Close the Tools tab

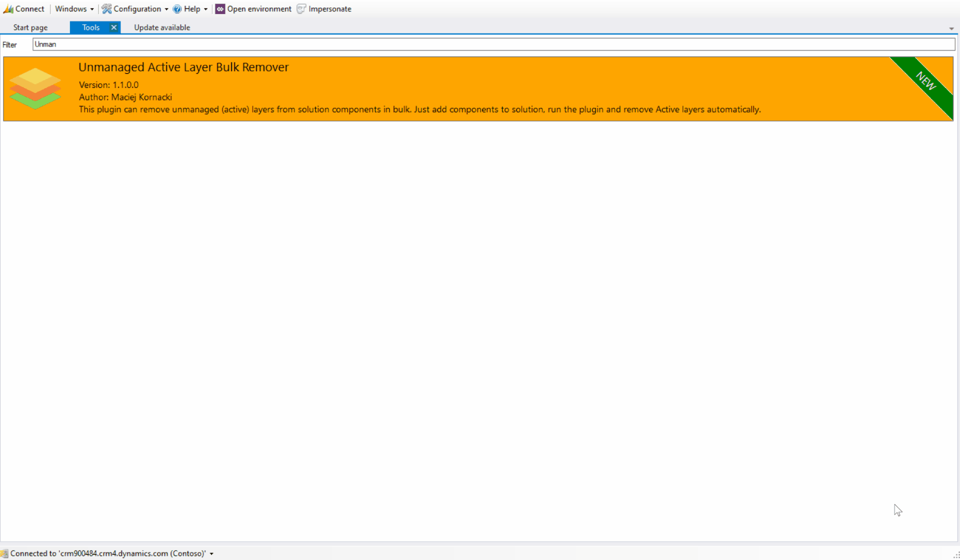114,27
